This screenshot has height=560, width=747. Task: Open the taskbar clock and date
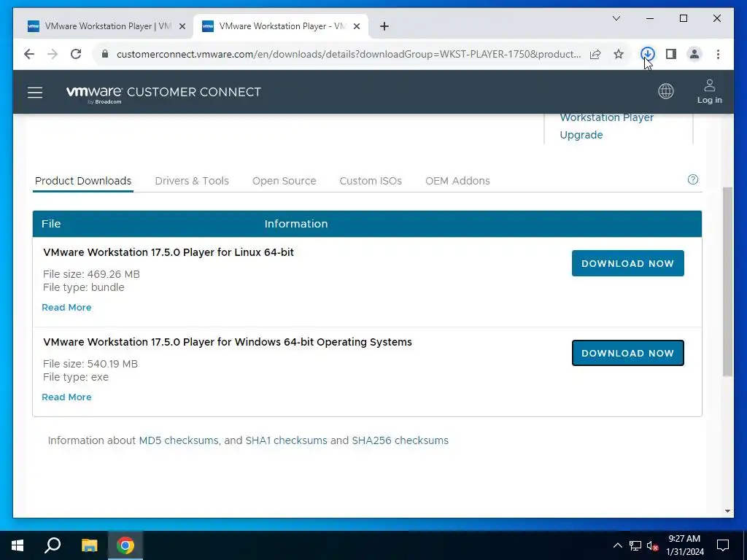[x=684, y=545]
